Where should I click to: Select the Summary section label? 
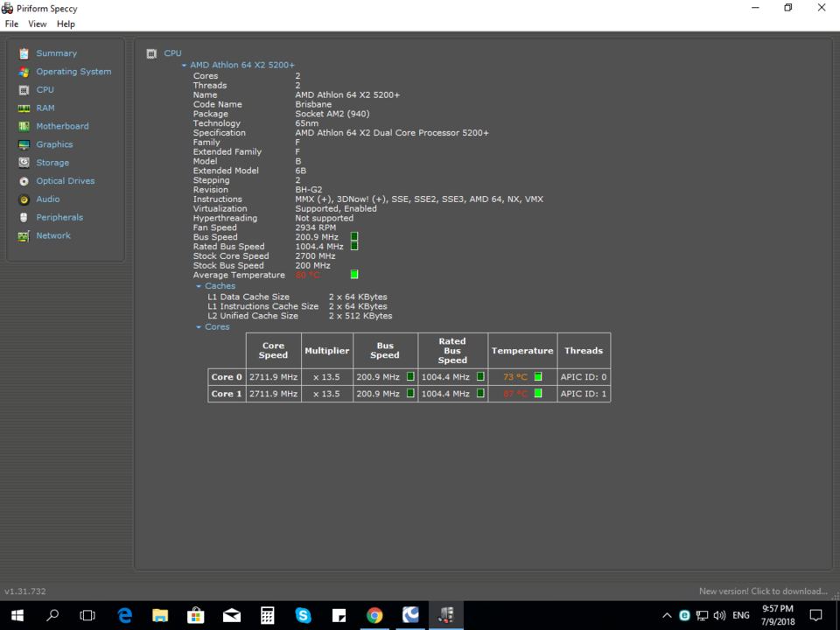pos(57,53)
